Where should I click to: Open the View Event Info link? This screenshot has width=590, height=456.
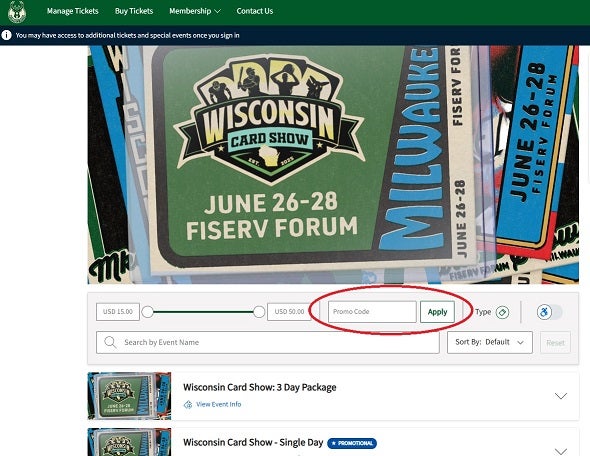[219, 404]
